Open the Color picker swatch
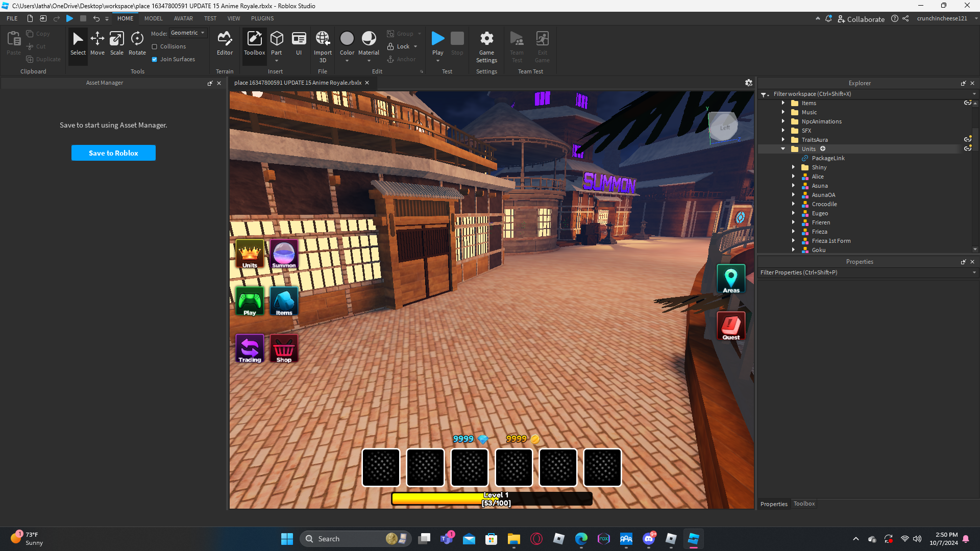This screenshot has width=980, height=551. (347, 39)
